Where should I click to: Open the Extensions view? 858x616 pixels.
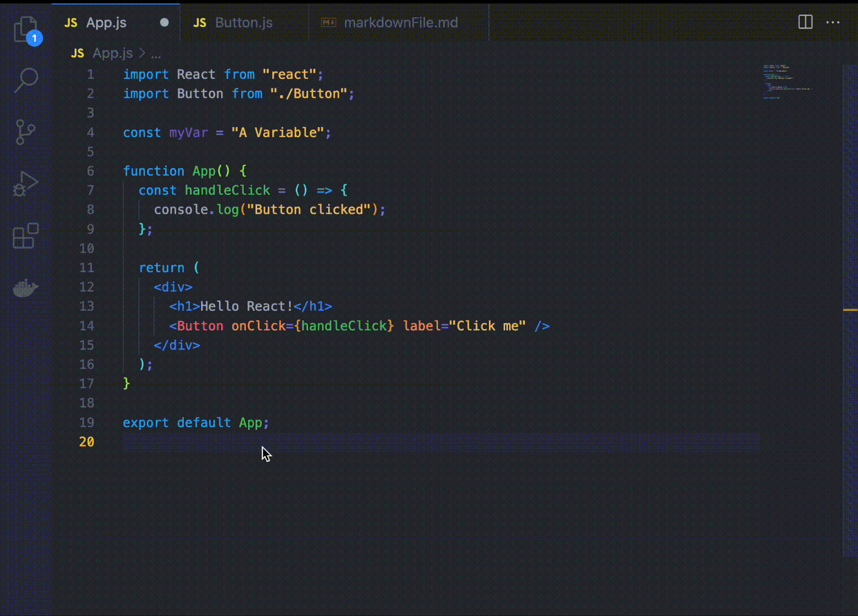[25, 236]
